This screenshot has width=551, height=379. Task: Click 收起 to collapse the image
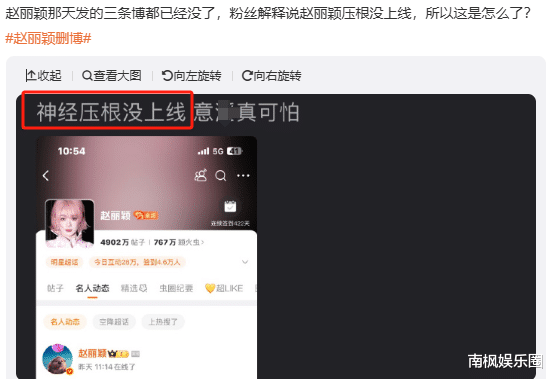[x=44, y=76]
